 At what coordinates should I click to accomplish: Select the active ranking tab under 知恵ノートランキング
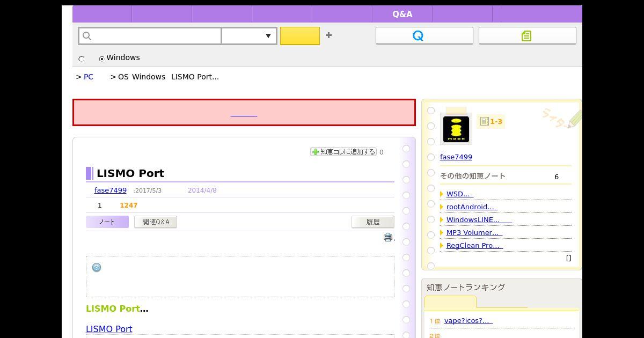[x=450, y=303]
